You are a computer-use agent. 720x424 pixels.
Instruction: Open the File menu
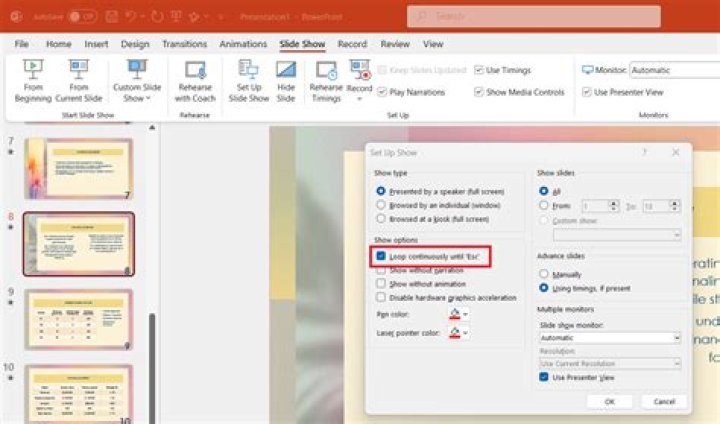point(22,44)
